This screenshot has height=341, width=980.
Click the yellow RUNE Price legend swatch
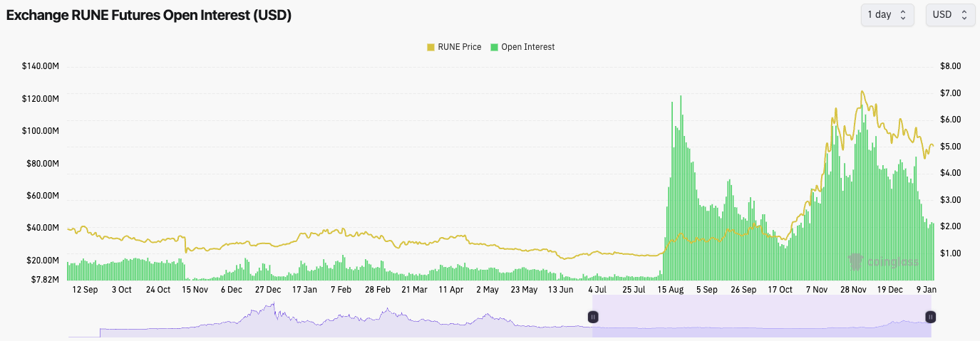[430, 47]
